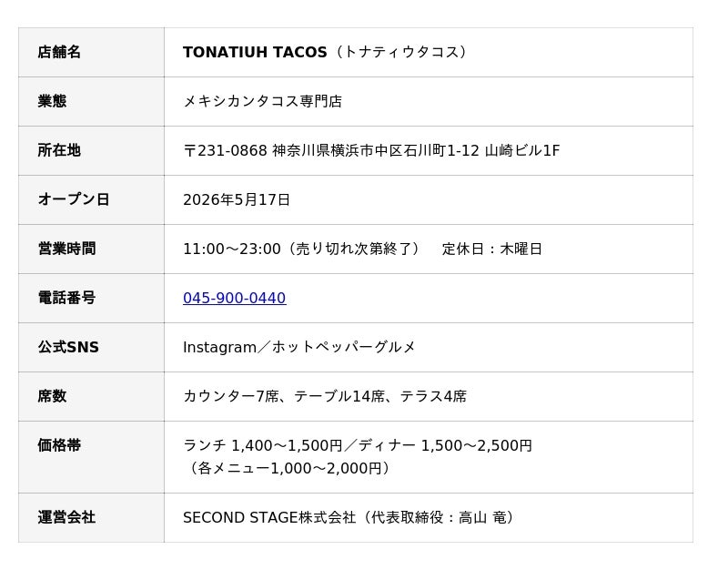
Task: Click the メキシカンタコス専門店 text
Action: 263,101
